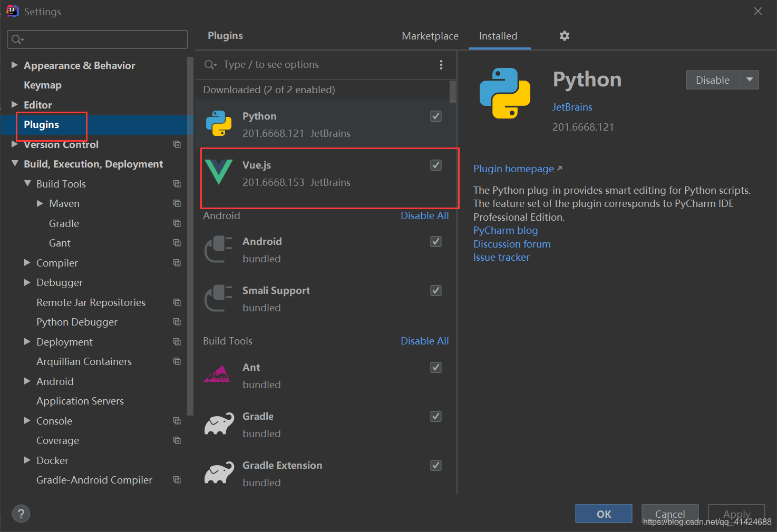The image size is (777, 532).
Task: Collapse Build, Execution, Deployment node
Action: 15,164
